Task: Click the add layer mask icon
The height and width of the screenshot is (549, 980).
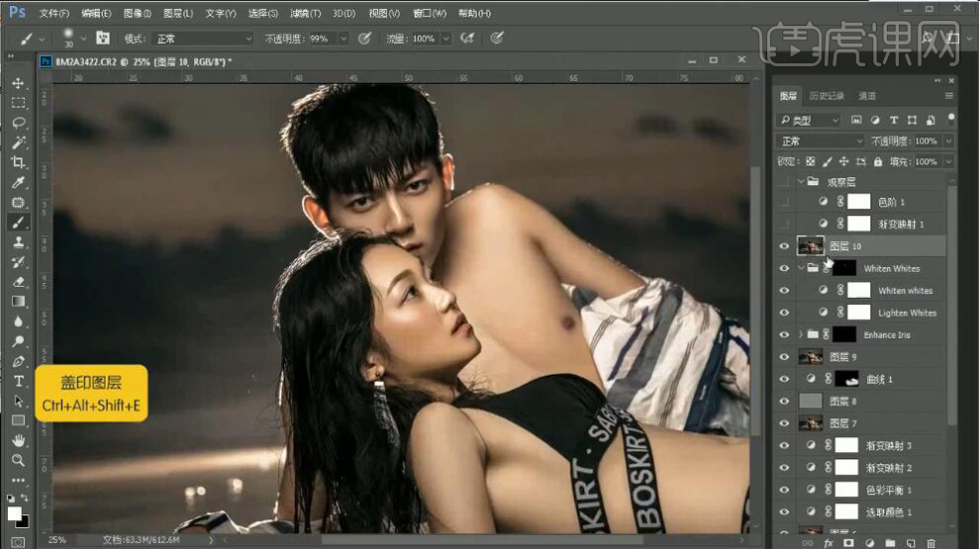Action: click(848, 543)
